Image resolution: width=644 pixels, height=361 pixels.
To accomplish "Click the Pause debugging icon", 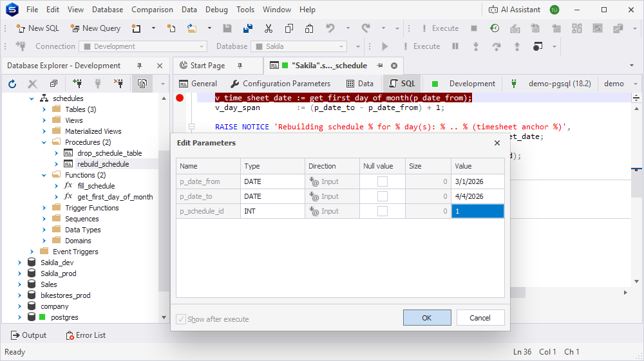I will (x=455, y=46).
